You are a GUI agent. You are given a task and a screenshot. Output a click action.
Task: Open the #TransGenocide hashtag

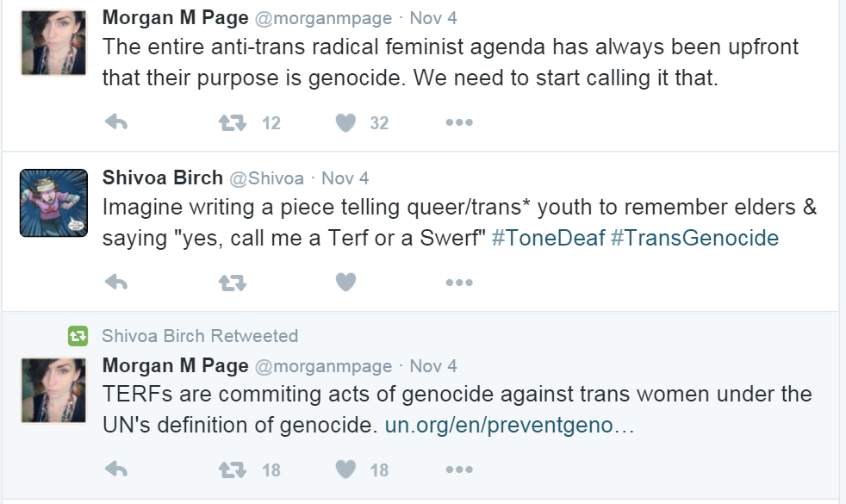click(x=694, y=238)
